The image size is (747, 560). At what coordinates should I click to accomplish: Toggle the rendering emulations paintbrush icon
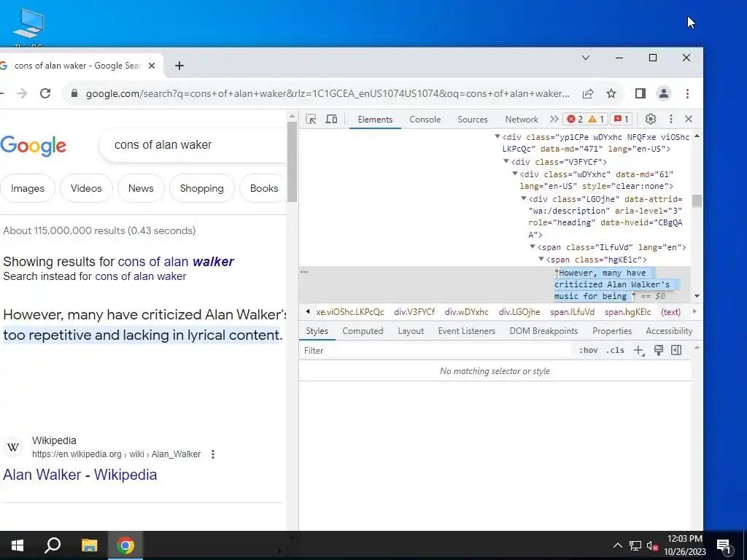659,351
